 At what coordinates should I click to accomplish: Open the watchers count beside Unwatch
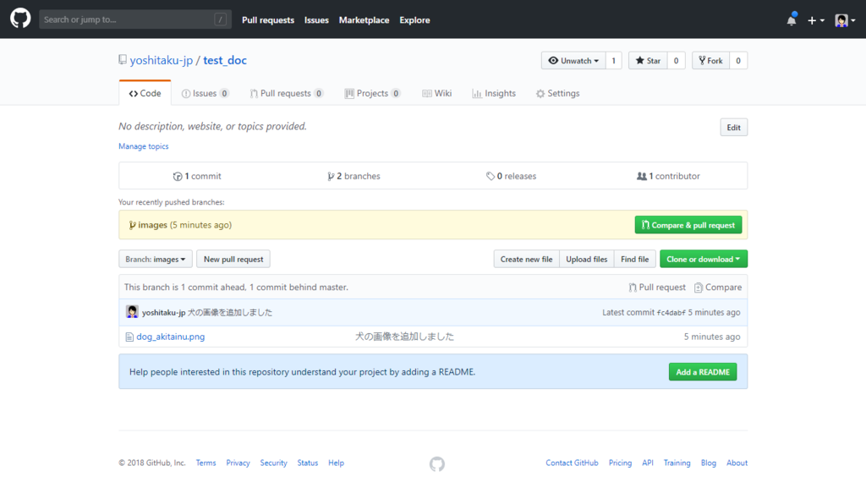tap(614, 61)
